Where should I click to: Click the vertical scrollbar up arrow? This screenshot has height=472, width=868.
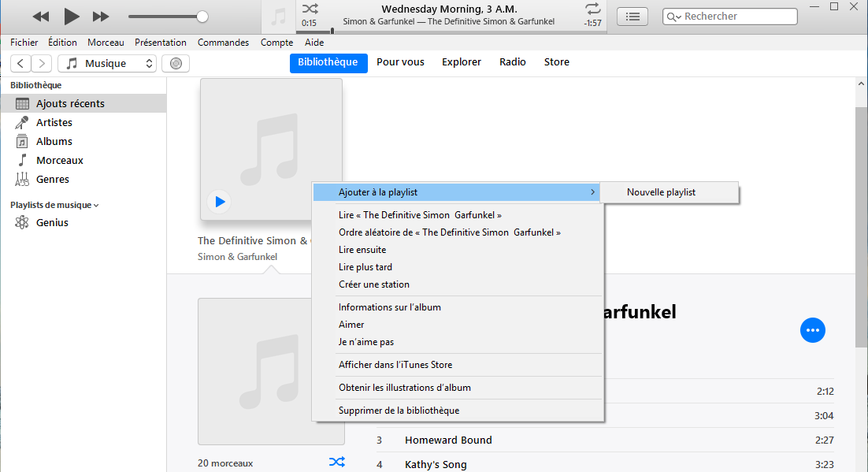pyautogui.click(x=861, y=84)
